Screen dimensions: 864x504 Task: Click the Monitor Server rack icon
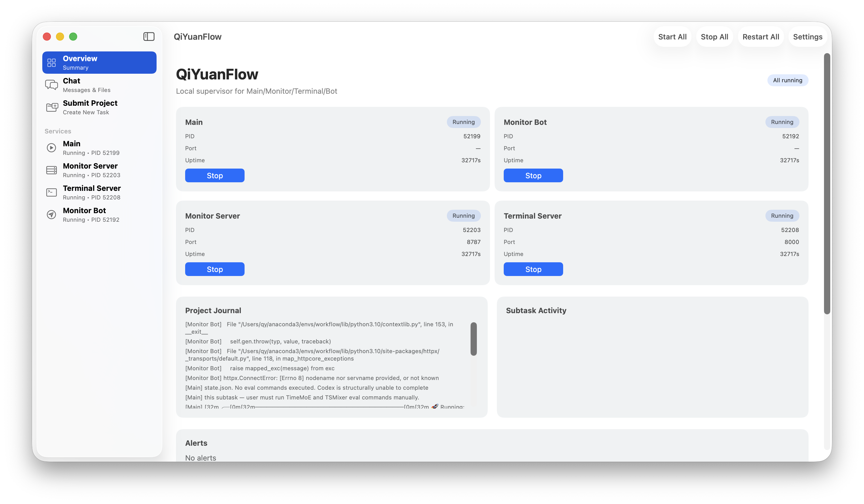(x=51, y=170)
